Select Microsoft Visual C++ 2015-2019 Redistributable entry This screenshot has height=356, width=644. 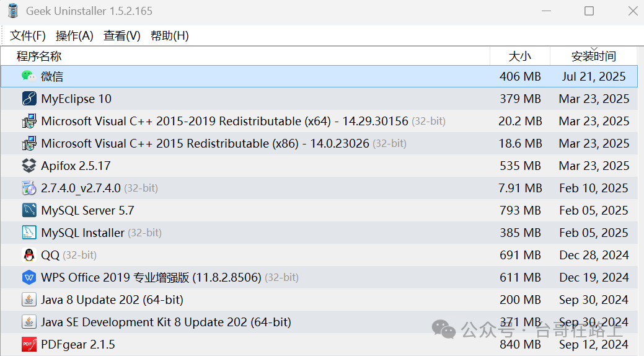coord(224,121)
